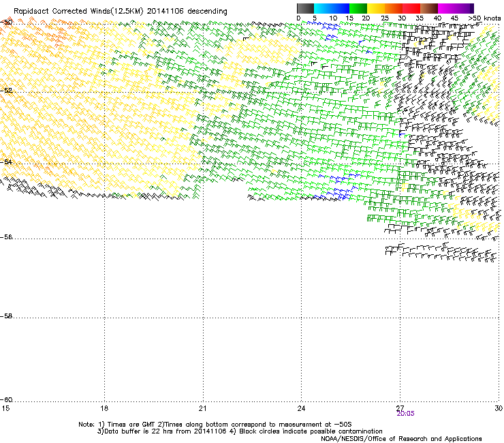The width and height of the screenshot is (504, 443).
Task: Click the legend tick label 40
Action: tap(437, 18)
